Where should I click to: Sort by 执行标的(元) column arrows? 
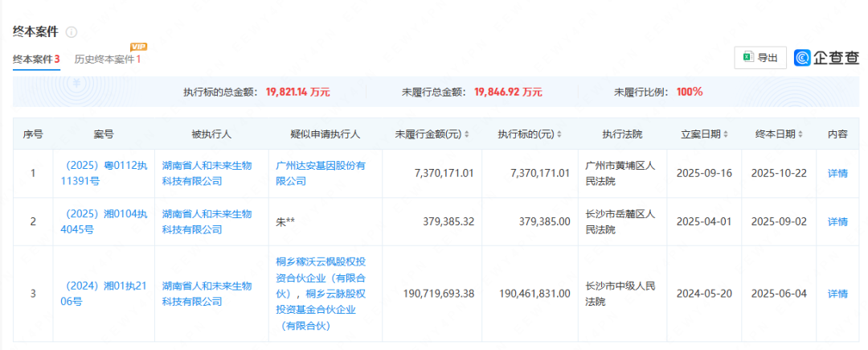click(559, 134)
